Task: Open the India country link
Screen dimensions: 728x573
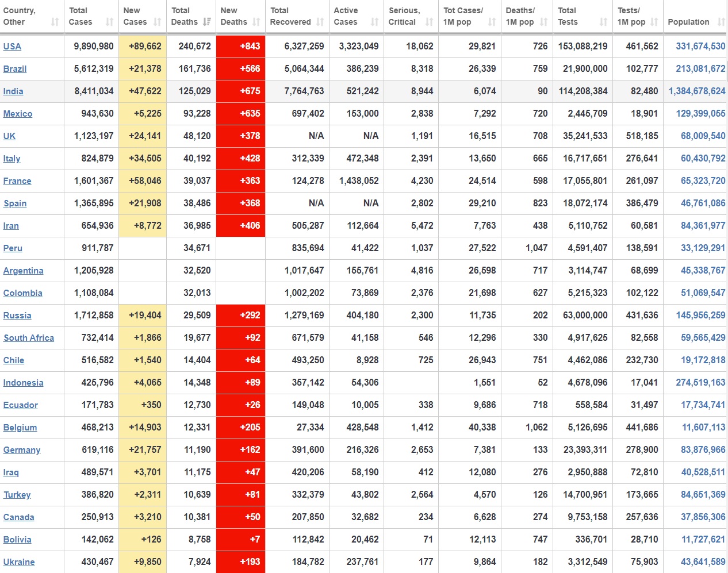Action: click(x=13, y=91)
